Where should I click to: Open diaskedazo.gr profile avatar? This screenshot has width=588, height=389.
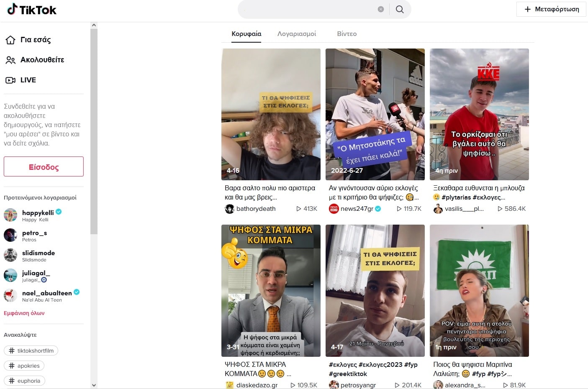pyautogui.click(x=229, y=385)
